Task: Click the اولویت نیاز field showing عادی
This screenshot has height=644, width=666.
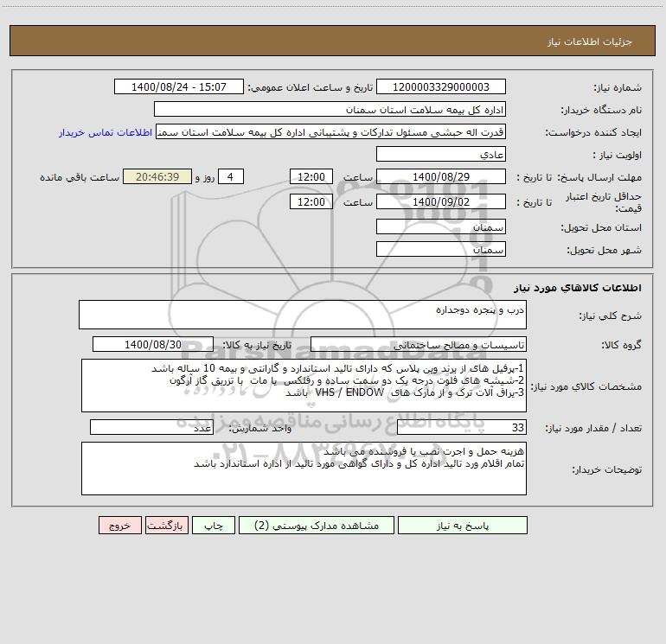Action: click(x=441, y=154)
